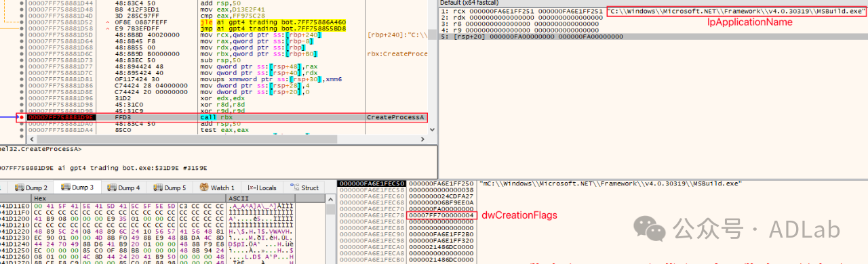Select stack address 000000FA6E1FEC90
Screen dimensions: 868x264
372,234
